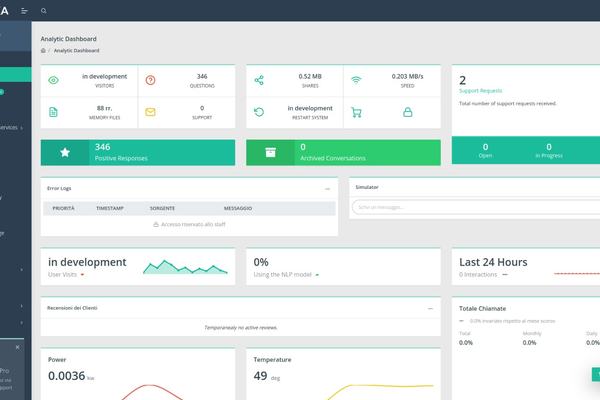Click the Totale Chiamate heading
Image resolution: width=600 pixels, height=400 pixels.
(x=483, y=309)
